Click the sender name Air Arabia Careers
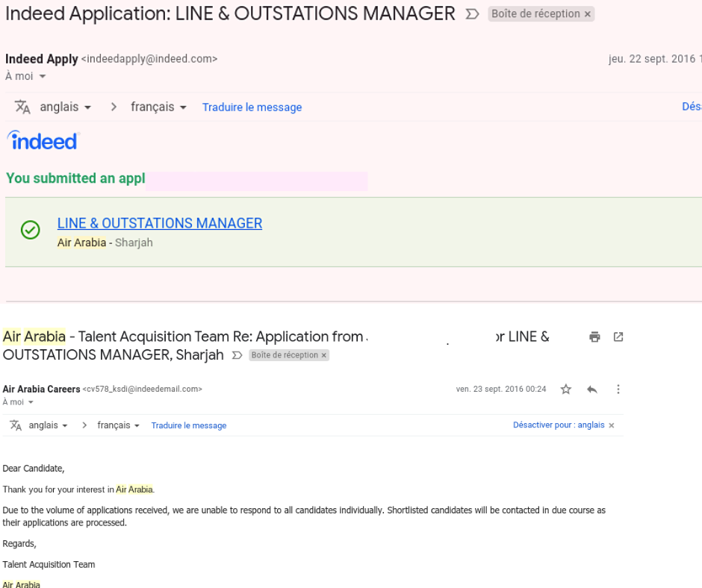702x588 pixels. point(41,390)
